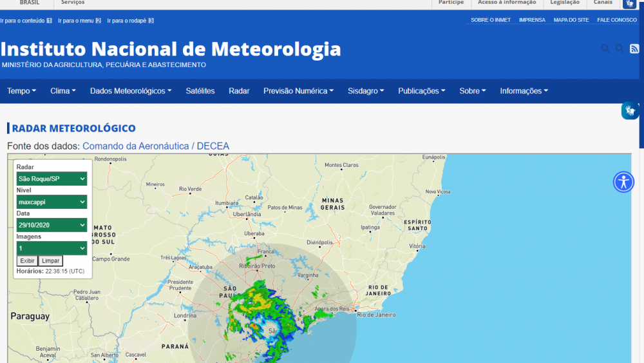Open the Fale Conosco link

pos(616,20)
